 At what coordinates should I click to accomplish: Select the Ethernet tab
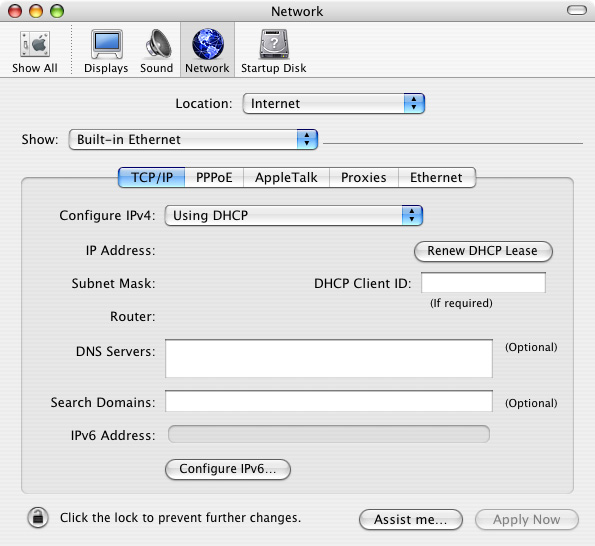(436, 177)
